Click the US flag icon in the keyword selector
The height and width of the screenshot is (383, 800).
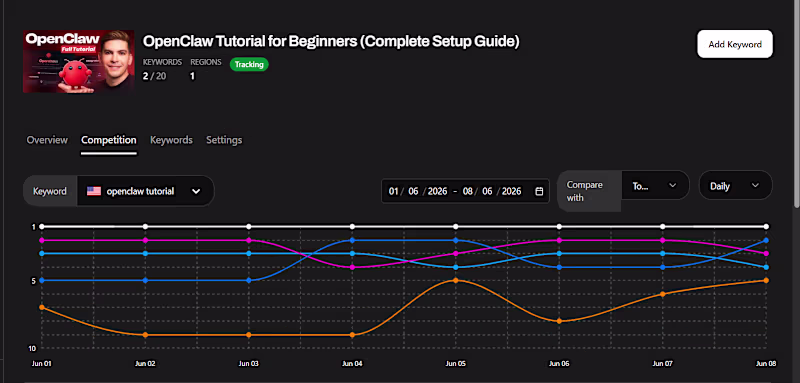(94, 191)
